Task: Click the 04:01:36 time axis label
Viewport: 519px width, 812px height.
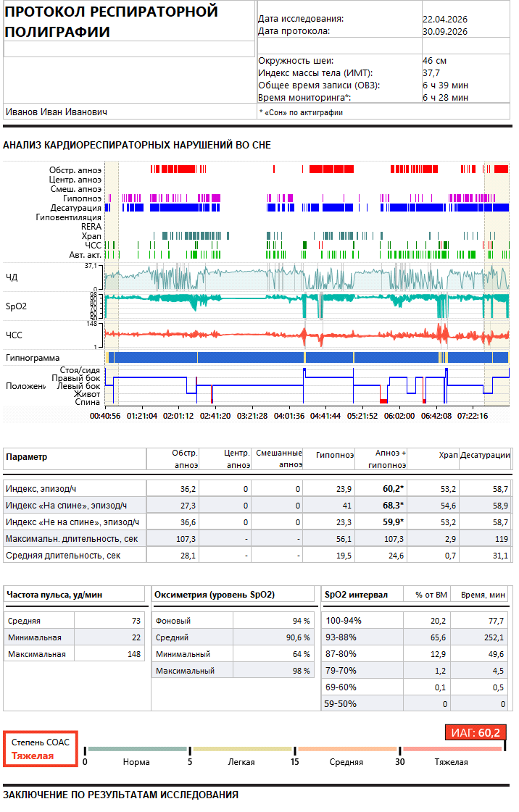Action: point(288,416)
